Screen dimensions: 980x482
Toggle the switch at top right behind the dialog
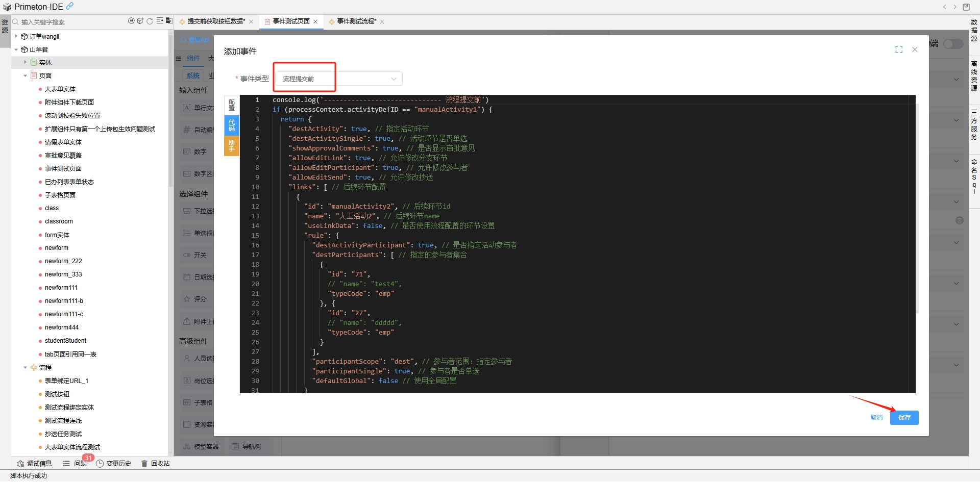pos(952,44)
